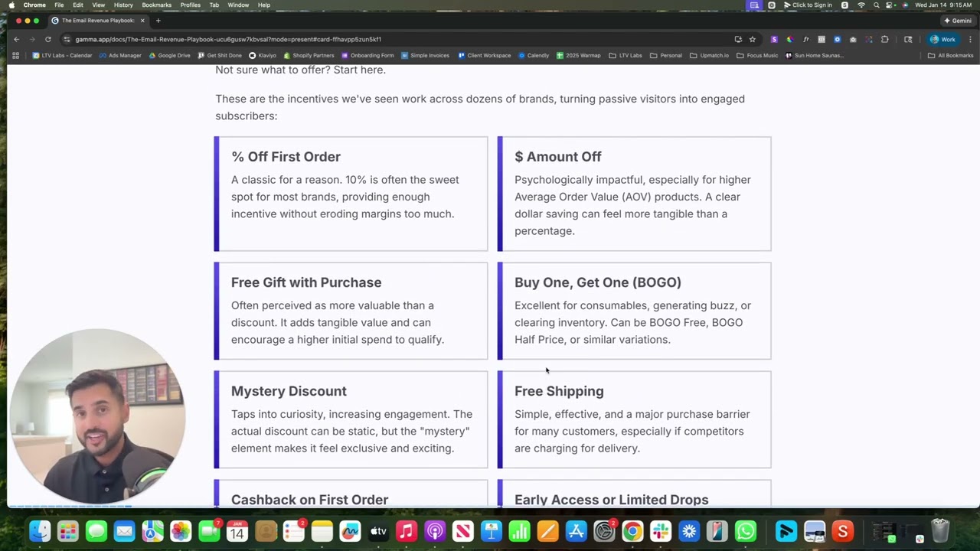Screen dimensions: 980x551
Task: Open Reminders app in the dock
Action: click(294, 530)
